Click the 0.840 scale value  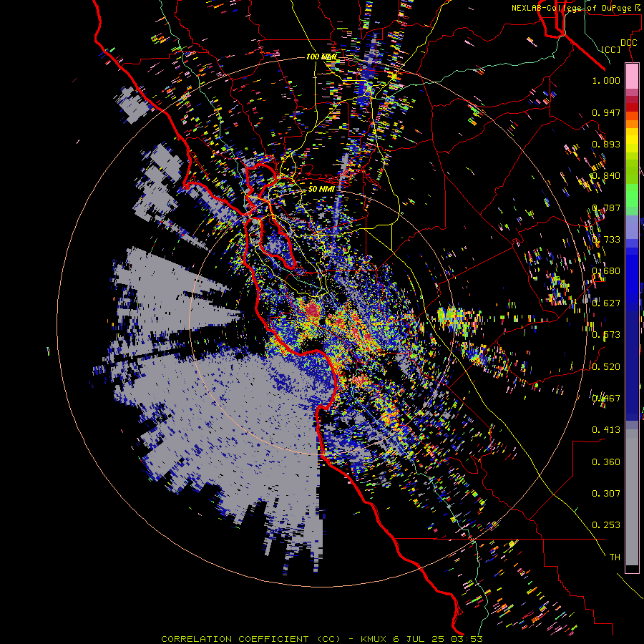coord(606,176)
